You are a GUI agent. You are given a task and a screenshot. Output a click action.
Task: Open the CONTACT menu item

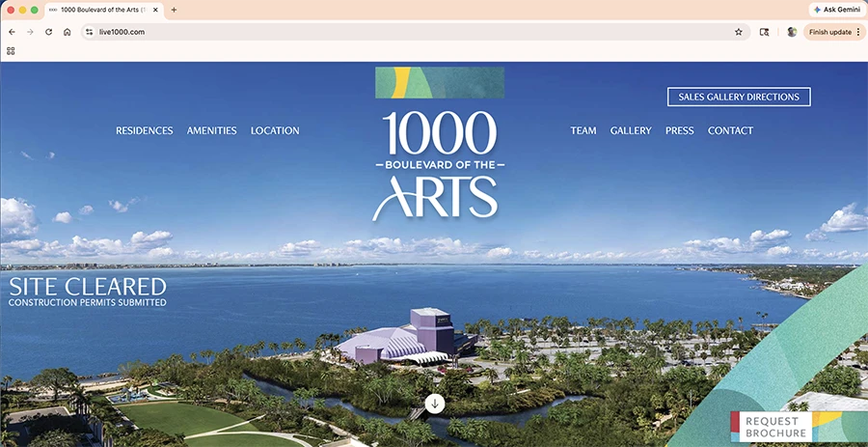731,130
